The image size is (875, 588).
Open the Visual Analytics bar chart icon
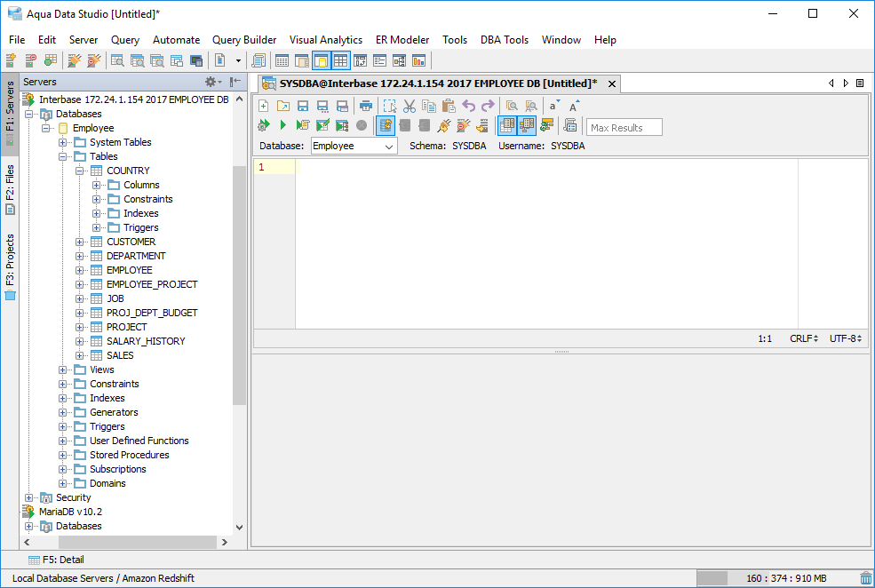[x=418, y=60]
